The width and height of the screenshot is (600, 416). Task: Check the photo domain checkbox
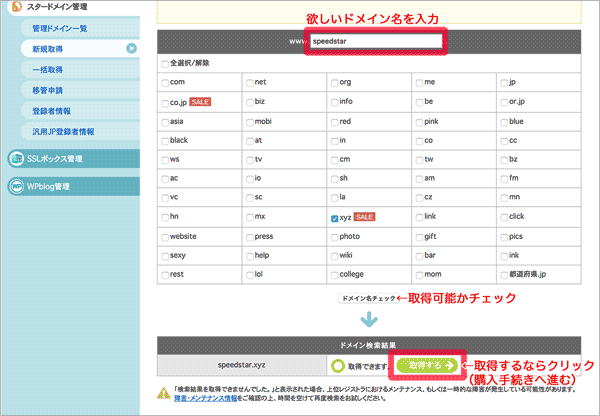[x=334, y=237]
